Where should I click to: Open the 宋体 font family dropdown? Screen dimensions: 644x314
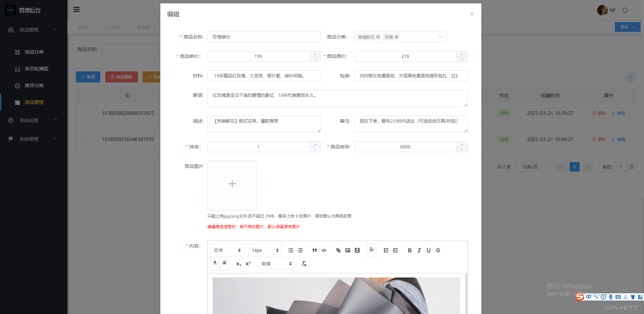tap(276, 264)
